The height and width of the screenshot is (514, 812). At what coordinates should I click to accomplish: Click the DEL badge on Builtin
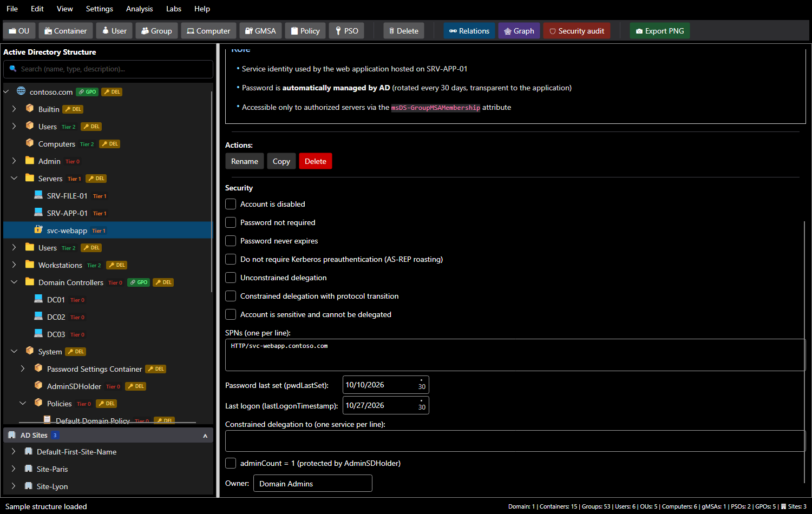click(73, 109)
